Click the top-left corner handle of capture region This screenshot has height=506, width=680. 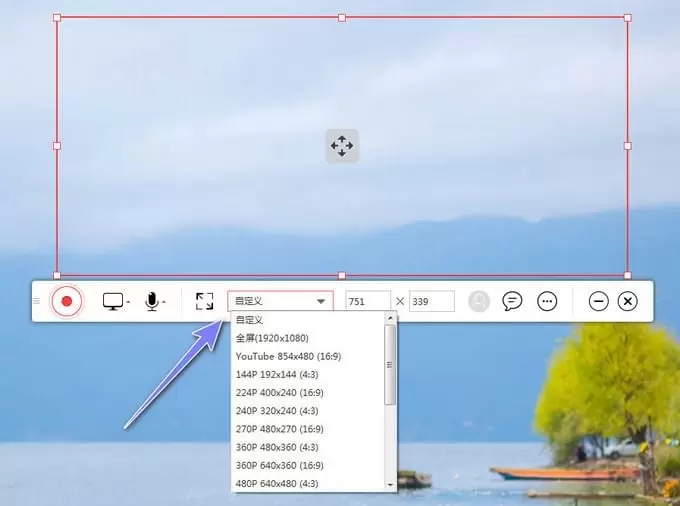click(x=57, y=18)
